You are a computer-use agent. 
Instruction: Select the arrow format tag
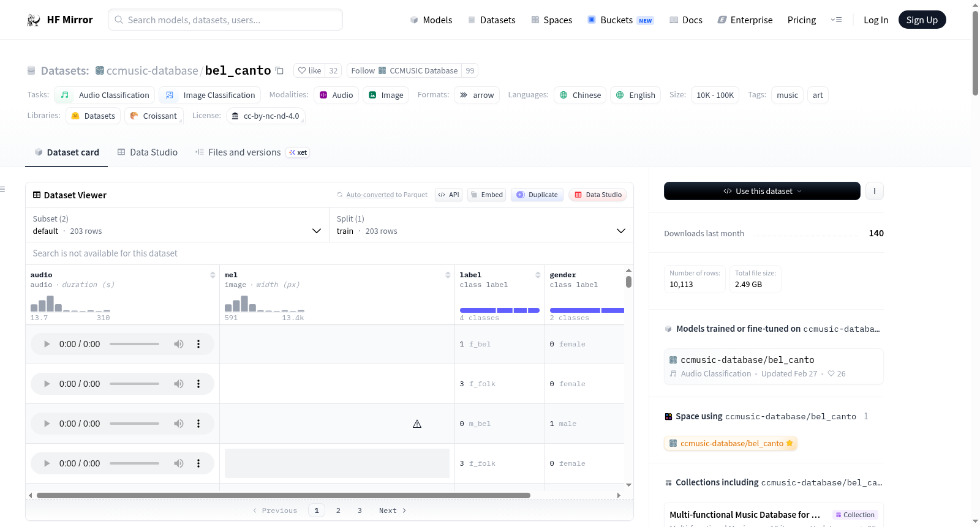tap(477, 95)
